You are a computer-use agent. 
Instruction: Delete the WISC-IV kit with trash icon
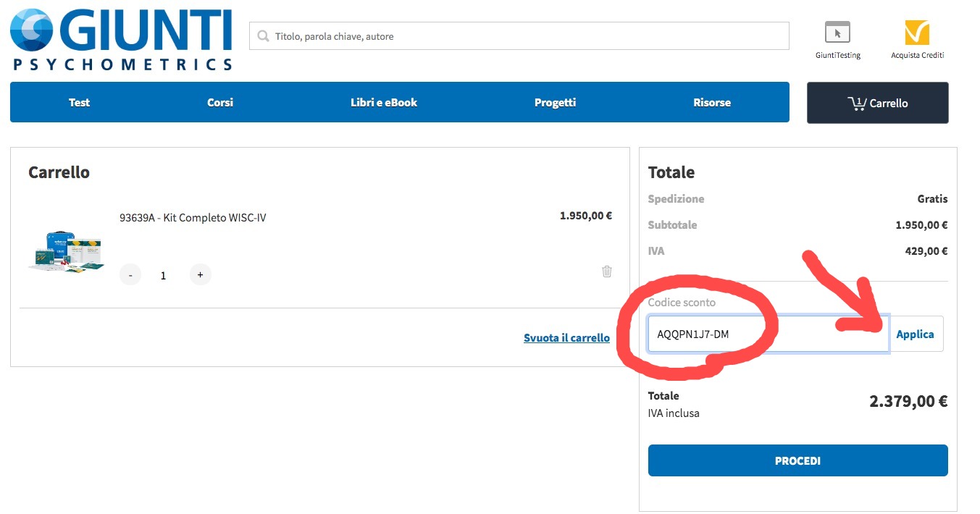click(607, 271)
